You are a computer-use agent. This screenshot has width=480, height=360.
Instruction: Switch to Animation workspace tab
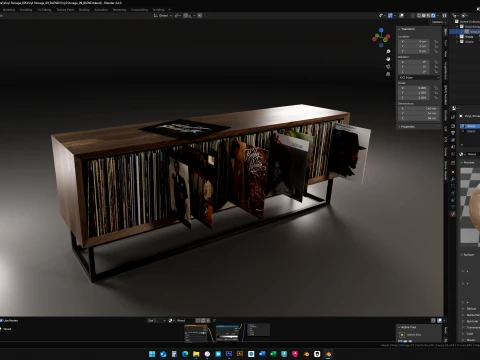(x=101, y=10)
